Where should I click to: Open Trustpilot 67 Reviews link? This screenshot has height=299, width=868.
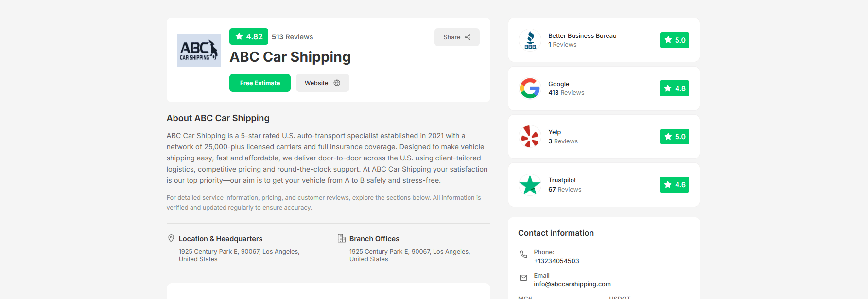[x=565, y=190]
